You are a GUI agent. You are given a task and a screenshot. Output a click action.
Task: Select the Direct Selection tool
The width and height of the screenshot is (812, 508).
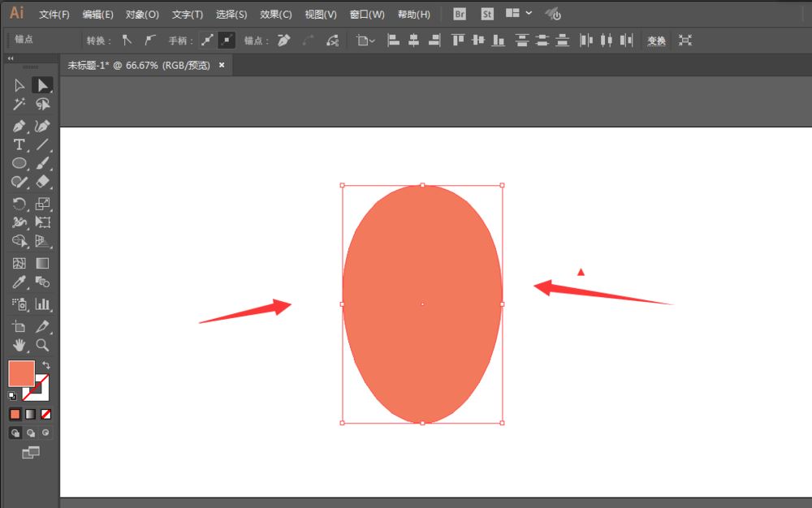42,85
